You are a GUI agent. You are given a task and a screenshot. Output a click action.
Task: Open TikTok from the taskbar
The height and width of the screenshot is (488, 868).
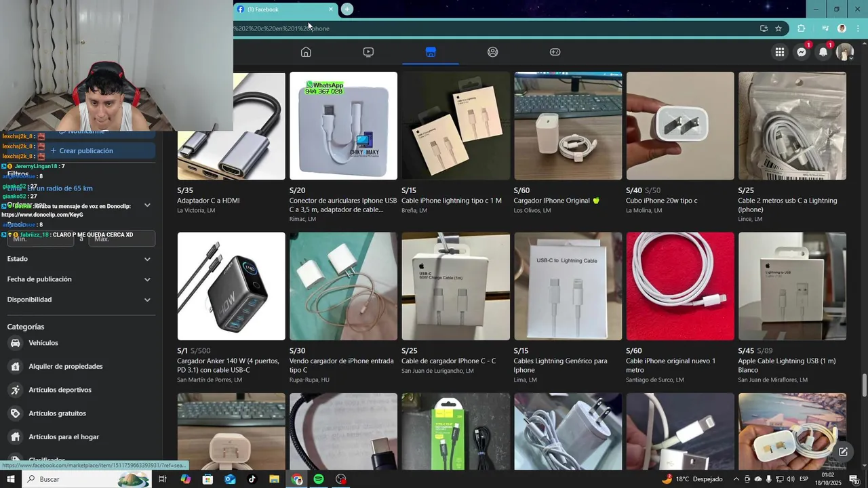(252, 479)
